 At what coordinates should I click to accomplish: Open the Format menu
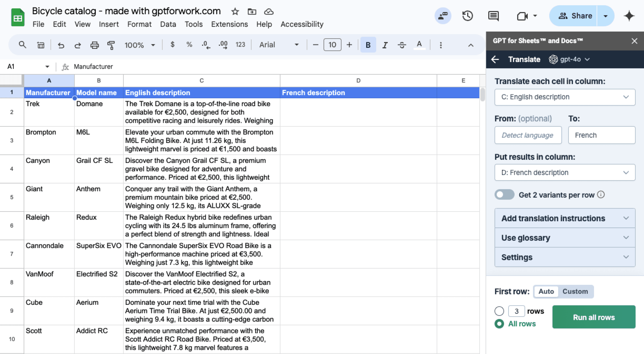(139, 24)
